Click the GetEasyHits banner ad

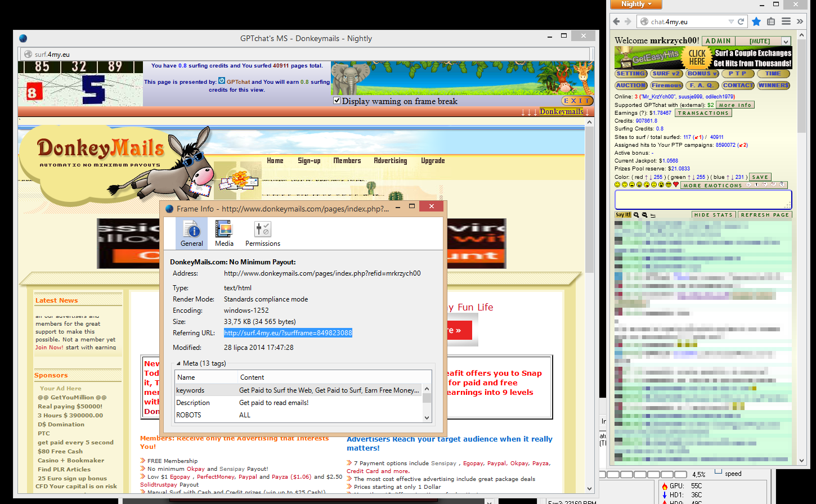coord(703,57)
